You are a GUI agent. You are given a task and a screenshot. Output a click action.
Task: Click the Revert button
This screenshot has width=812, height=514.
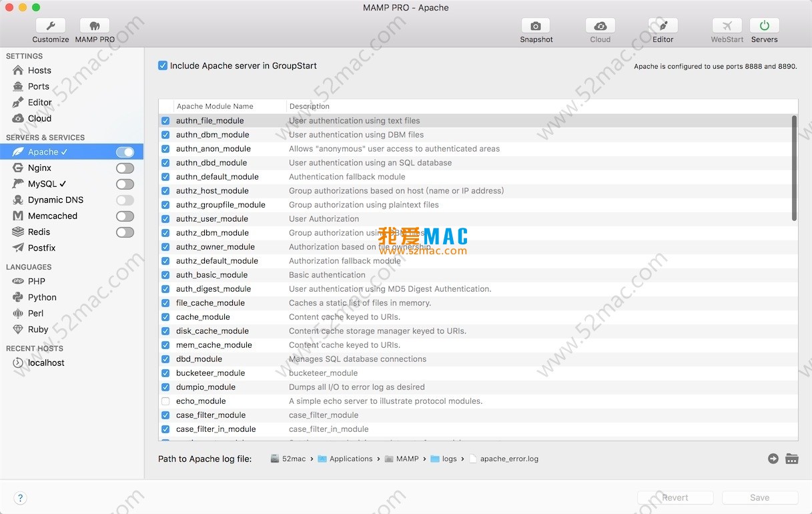[675, 498]
